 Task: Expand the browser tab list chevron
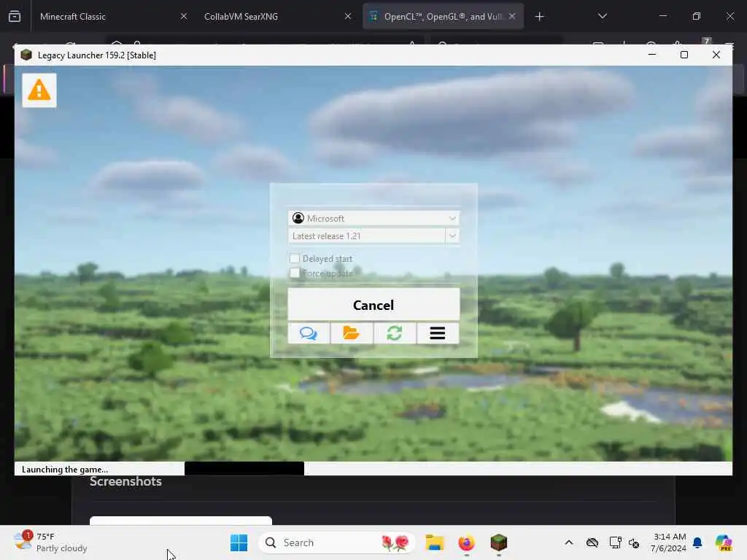pos(603,16)
